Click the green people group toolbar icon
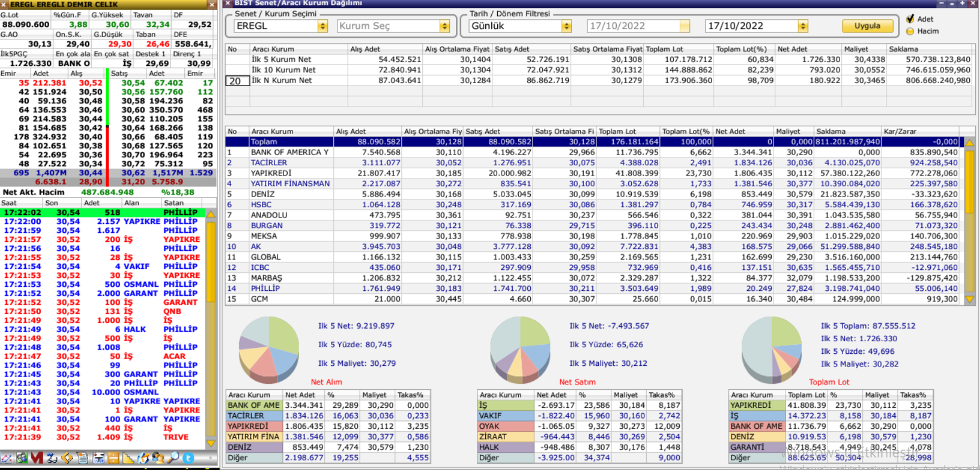This screenshot has width=980, height=470. 22,458
